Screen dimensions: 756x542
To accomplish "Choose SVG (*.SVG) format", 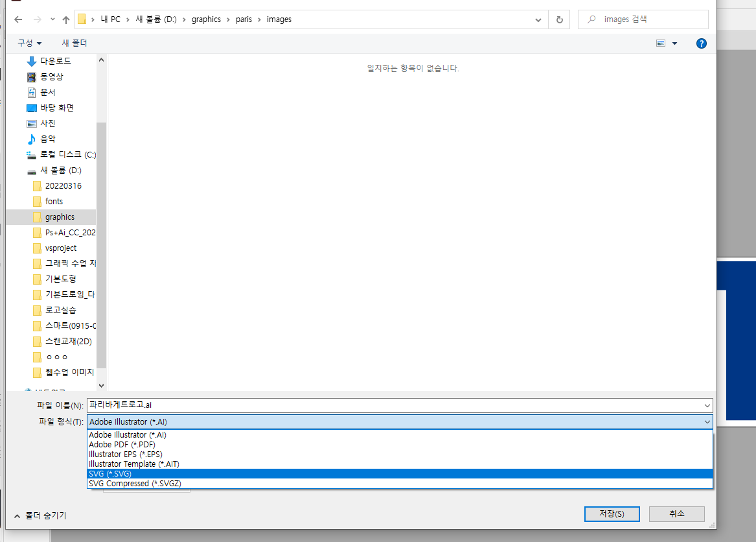I will [x=400, y=473].
